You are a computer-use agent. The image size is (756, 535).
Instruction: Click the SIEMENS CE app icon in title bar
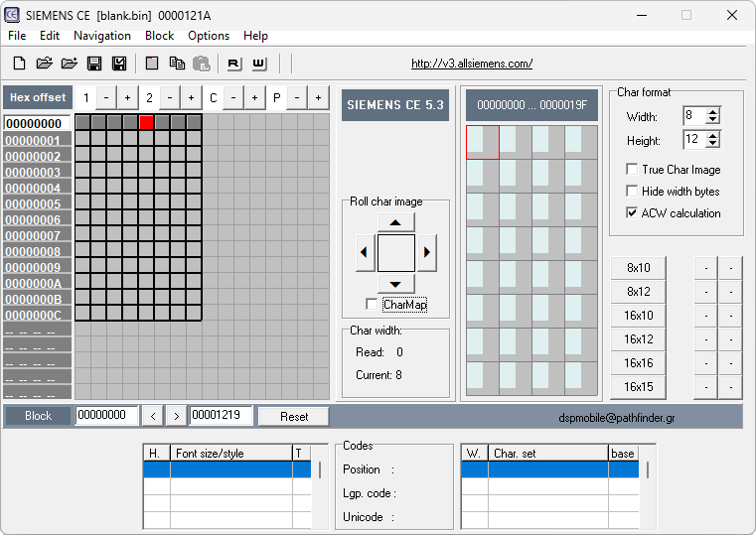tap(12, 15)
